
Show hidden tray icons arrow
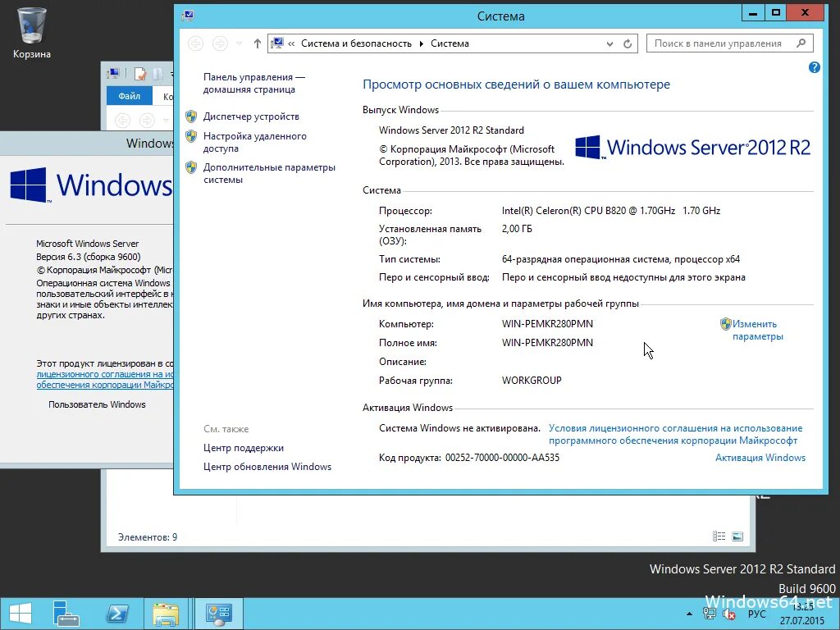pos(689,614)
